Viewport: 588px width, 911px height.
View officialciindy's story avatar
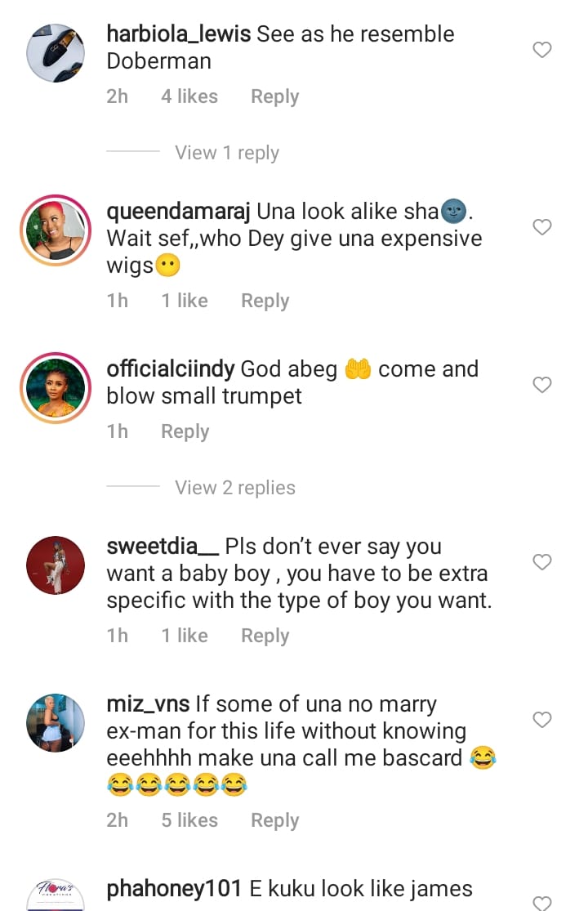56,387
